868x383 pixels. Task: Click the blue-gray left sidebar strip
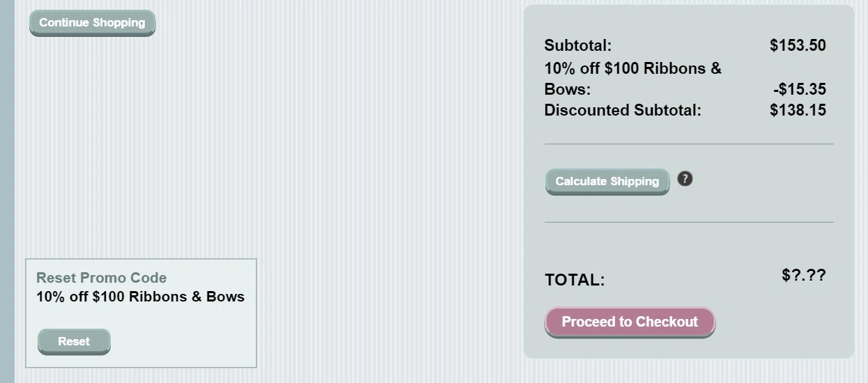tap(7, 191)
